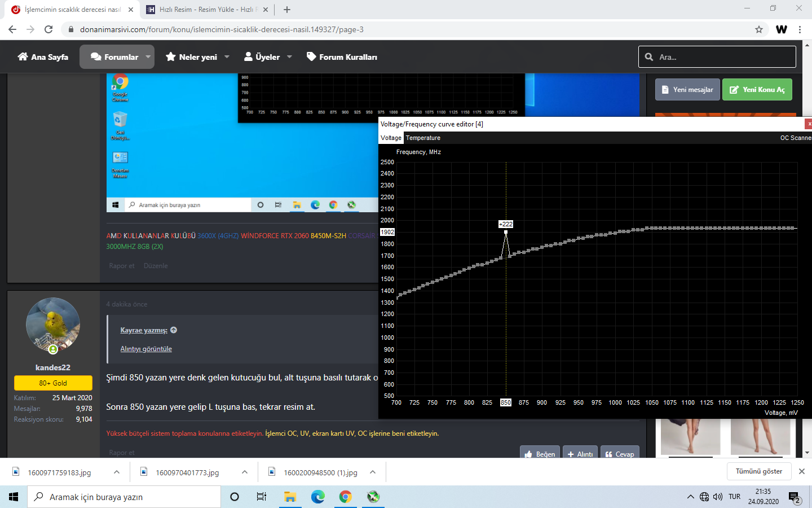Click the taskbar search box Aramak için
Image resolution: width=812 pixels, height=508 pixels.
click(124, 497)
